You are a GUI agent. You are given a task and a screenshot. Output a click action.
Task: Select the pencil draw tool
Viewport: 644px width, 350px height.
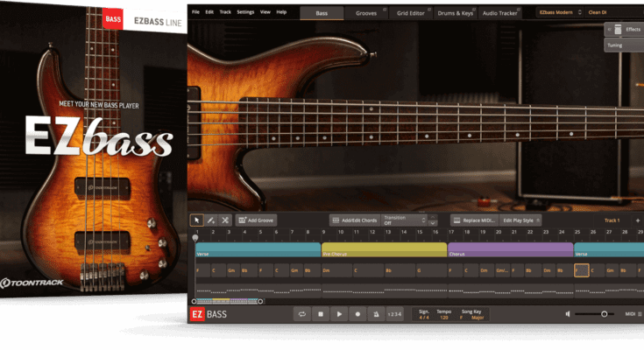211,220
